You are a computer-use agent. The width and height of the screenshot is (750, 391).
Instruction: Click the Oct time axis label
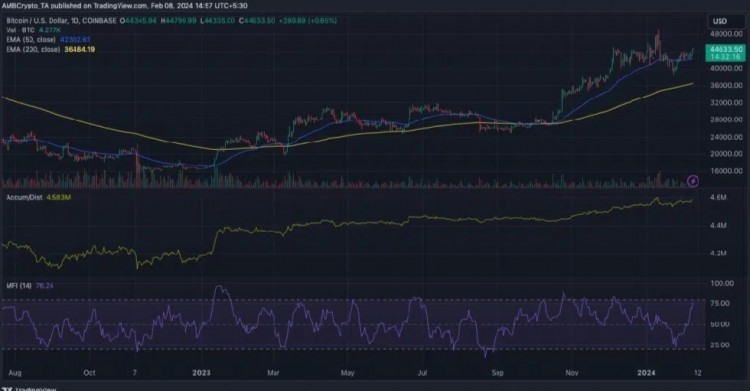click(x=89, y=373)
